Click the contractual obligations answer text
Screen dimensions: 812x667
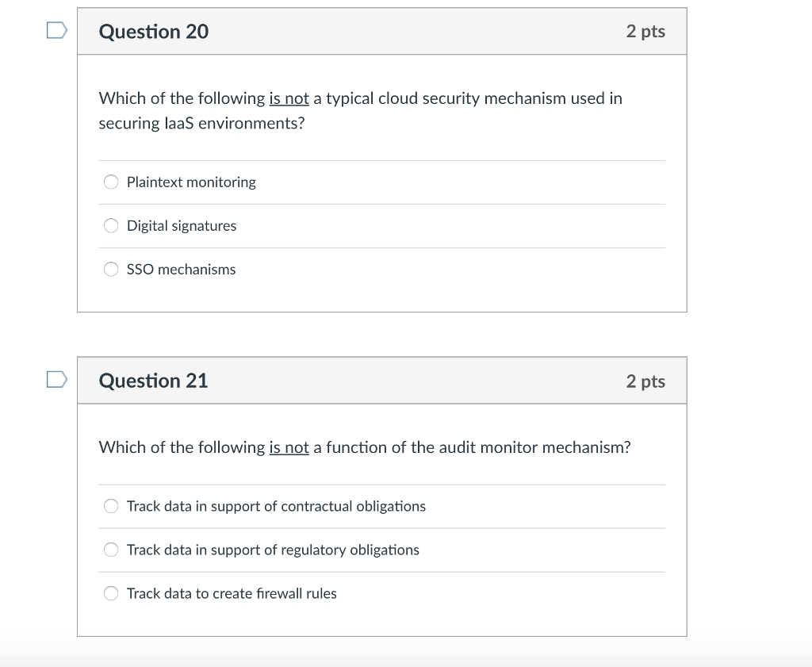[x=276, y=506]
